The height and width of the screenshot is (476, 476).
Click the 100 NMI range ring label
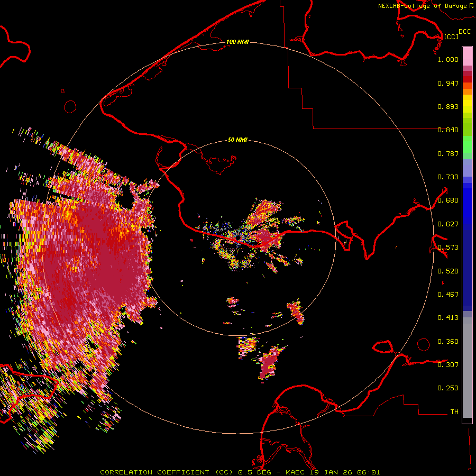(237, 42)
